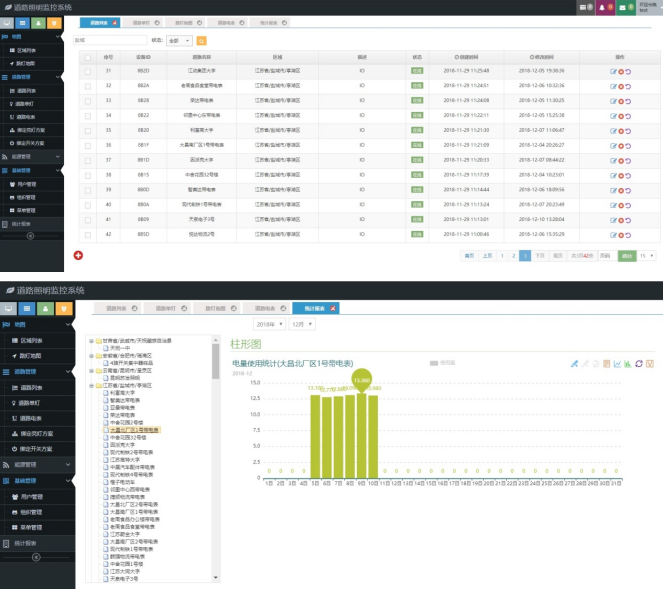Click the red add record plus icon
This screenshot has width=664, height=592.
(x=78, y=256)
